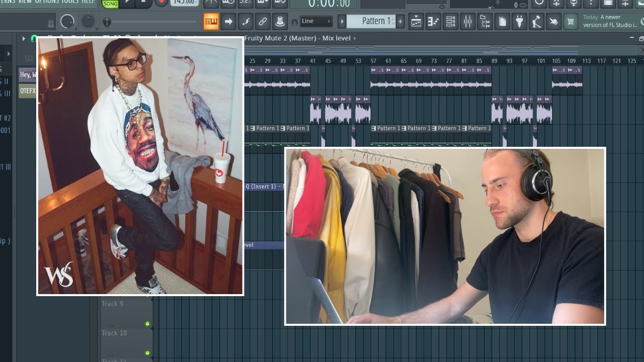Screen dimensions: 644x362
Task: Click the Play transport button
Action: click(x=127, y=3)
